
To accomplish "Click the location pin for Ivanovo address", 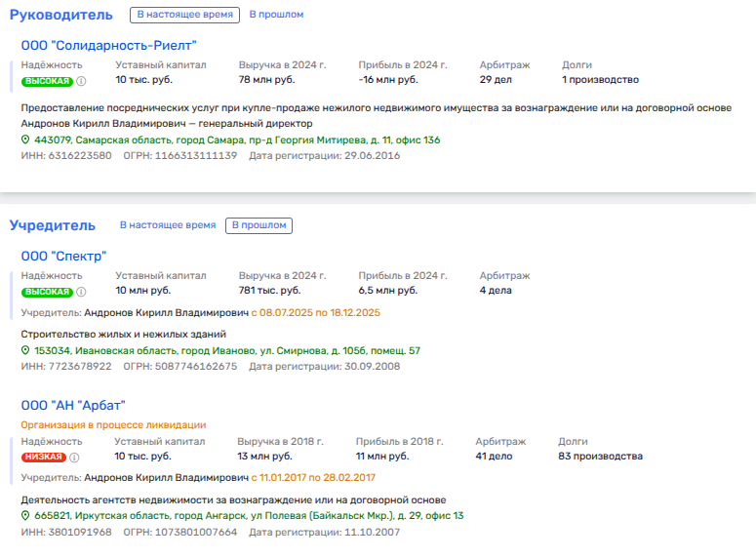I will point(26,351).
